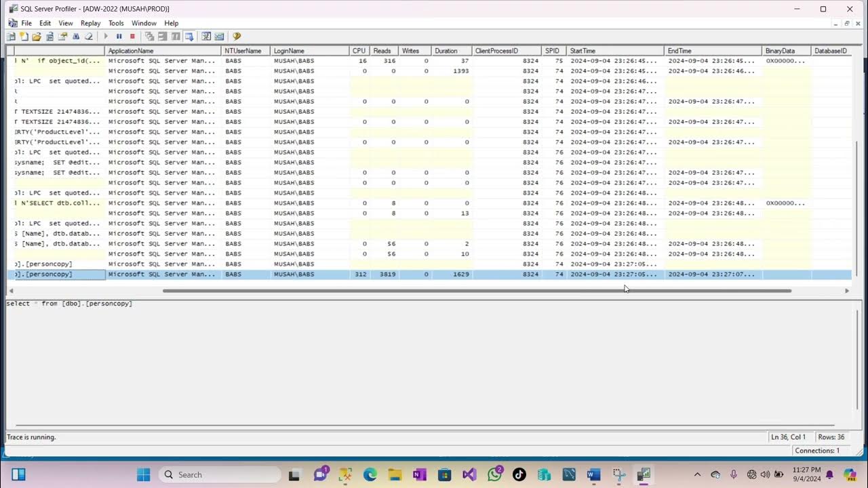The height and width of the screenshot is (488, 868).
Task: Click the horizontal scrollbar thumb of the trace grid
Action: (x=477, y=291)
